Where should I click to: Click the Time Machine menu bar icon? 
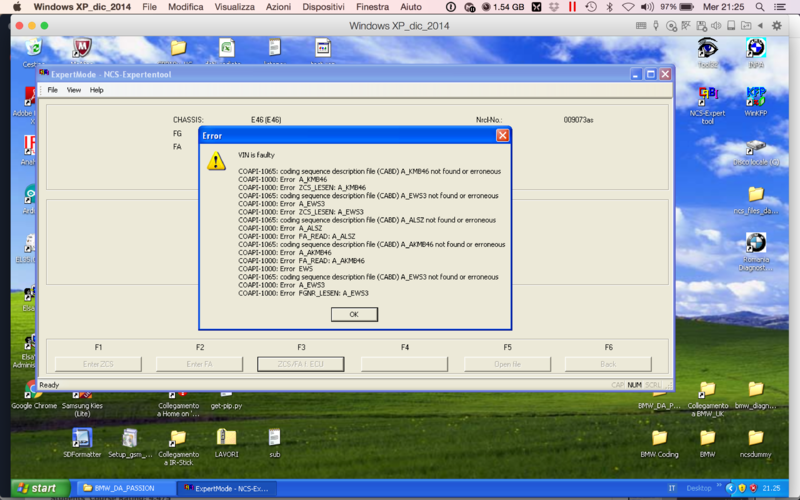591,7
